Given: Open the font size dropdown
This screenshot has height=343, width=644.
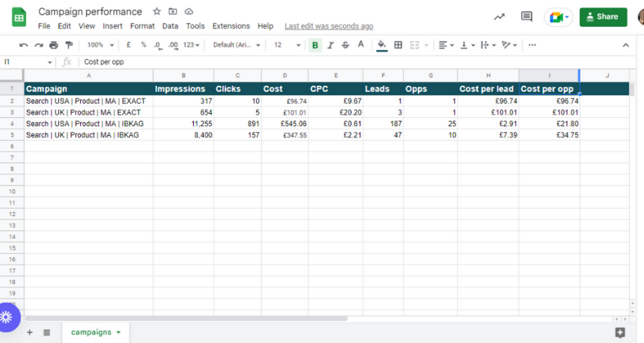Looking at the screenshot, I should (x=287, y=45).
